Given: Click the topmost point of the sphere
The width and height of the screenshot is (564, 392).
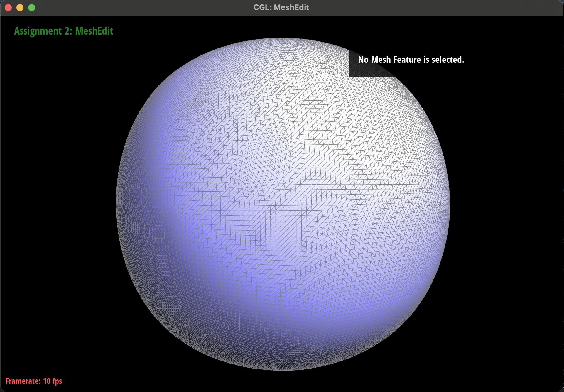Looking at the screenshot, I should [x=283, y=38].
